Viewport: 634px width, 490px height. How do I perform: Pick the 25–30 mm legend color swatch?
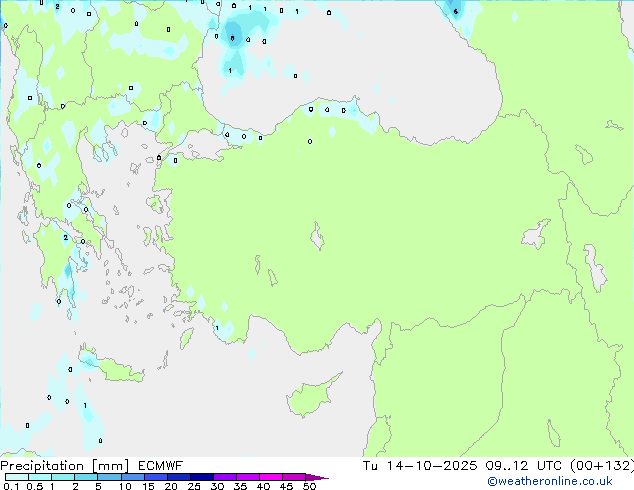point(201,477)
